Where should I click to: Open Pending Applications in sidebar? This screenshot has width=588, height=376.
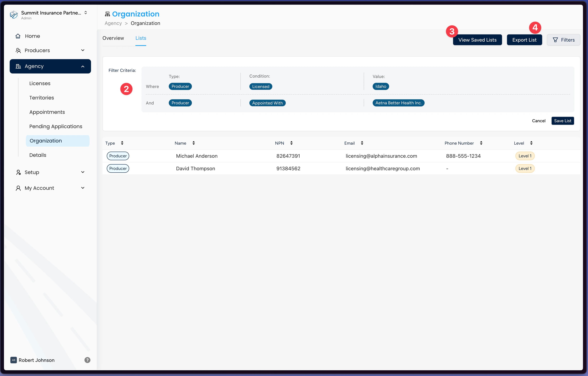point(56,126)
